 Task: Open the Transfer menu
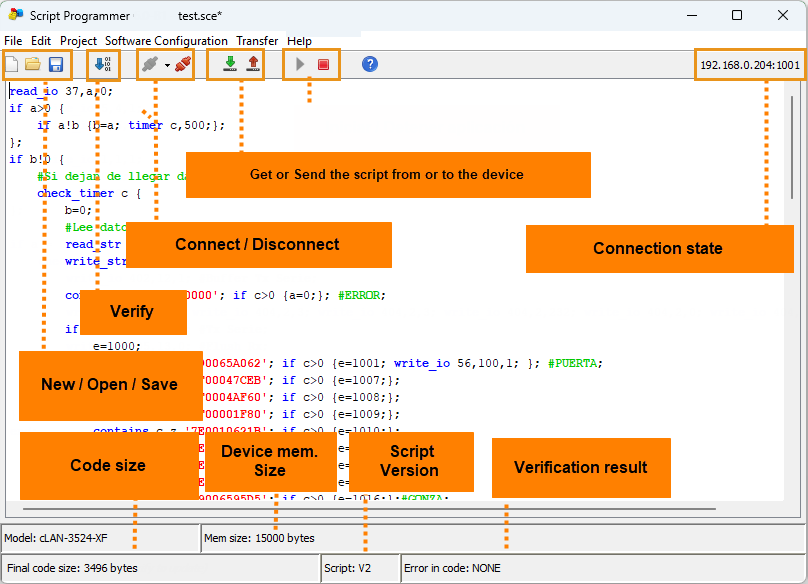point(257,41)
